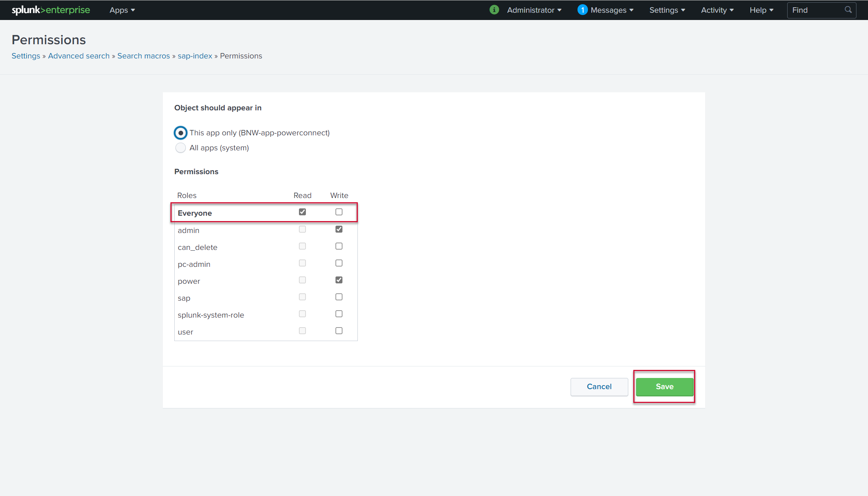This screenshot has height=496, width=868.
Task: Save the permission changes
Action: tap(664, 387)
